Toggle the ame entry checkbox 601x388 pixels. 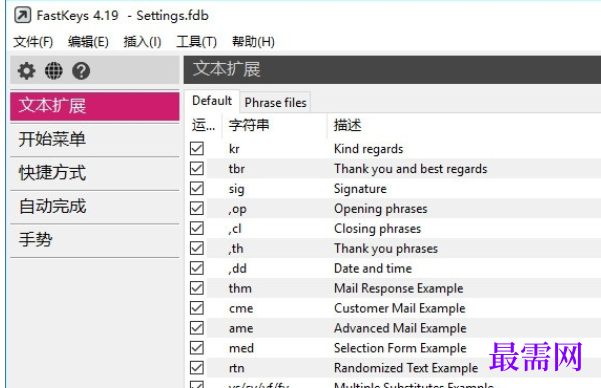coord(197,328)
